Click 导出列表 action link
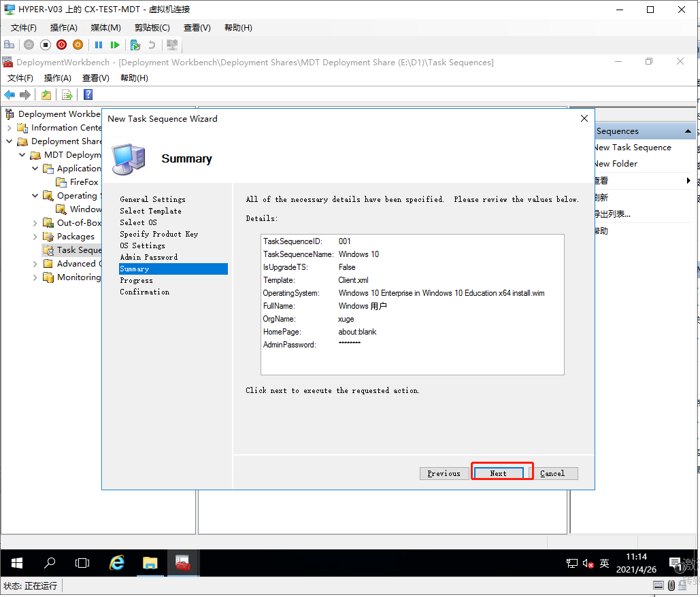This screenshot has width=700, height=597. pos(612,214)
